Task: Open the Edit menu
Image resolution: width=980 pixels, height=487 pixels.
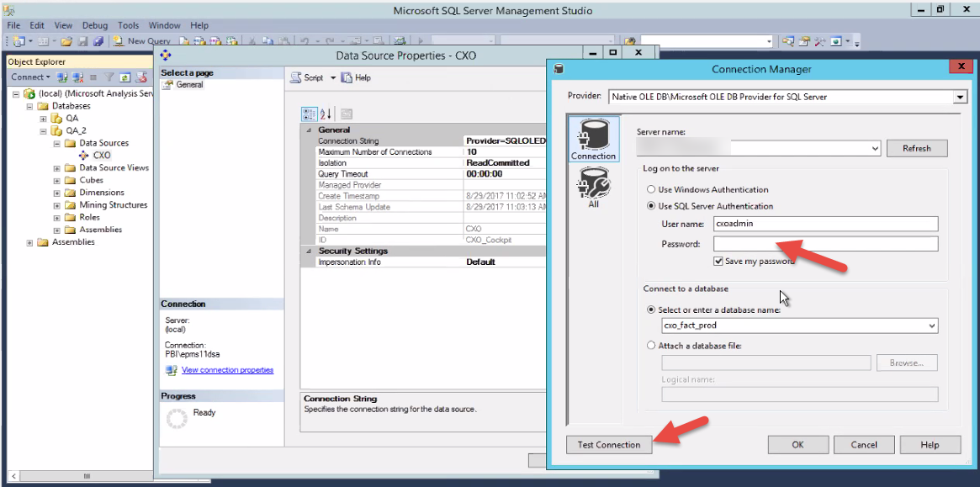Action: coord(37,25)
